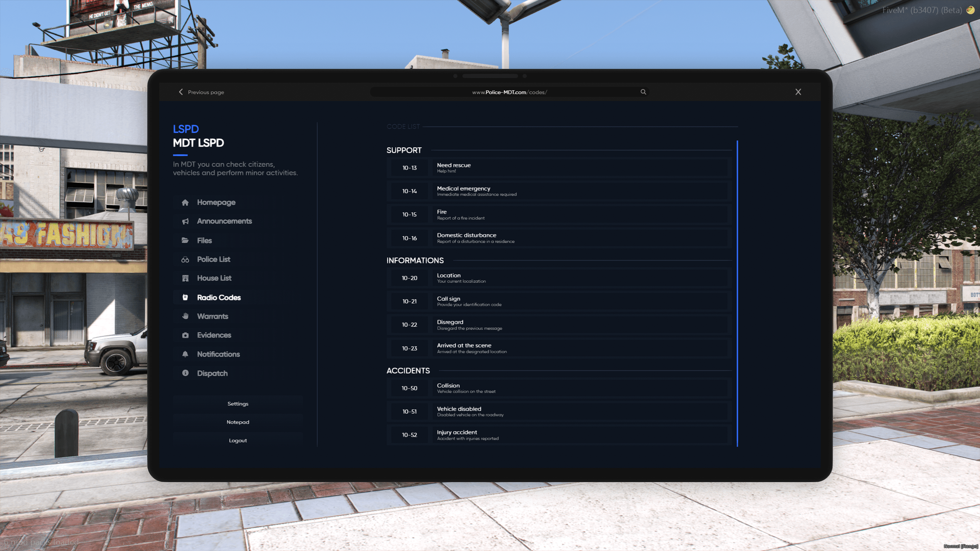The height and width of the screenshot is (551, 980).
Task: Open the Notepad button
Action: coord(238,422)
